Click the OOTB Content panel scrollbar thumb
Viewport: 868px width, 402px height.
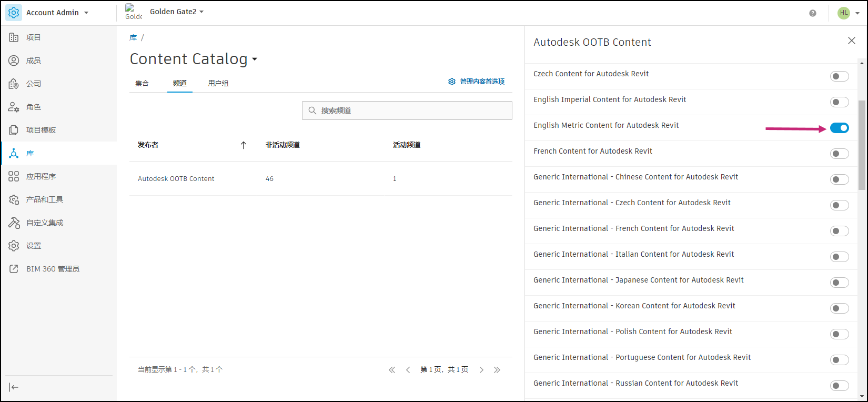coord(862,145)
